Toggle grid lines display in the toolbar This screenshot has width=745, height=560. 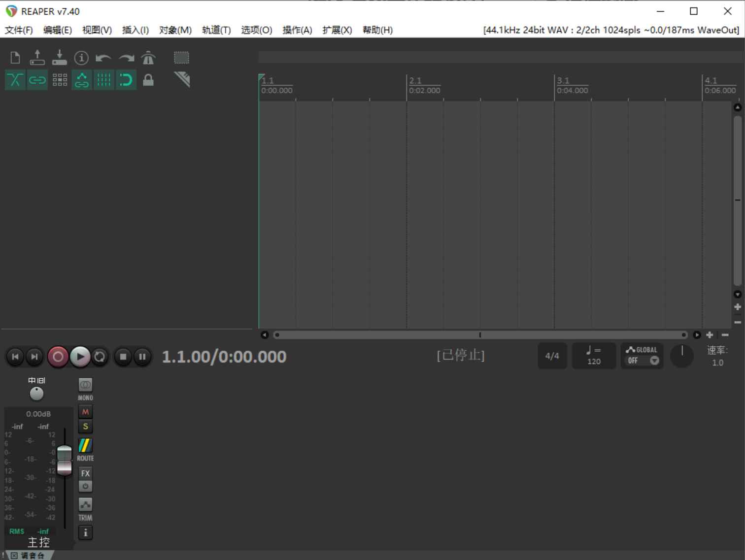click(x=104, y=79)
